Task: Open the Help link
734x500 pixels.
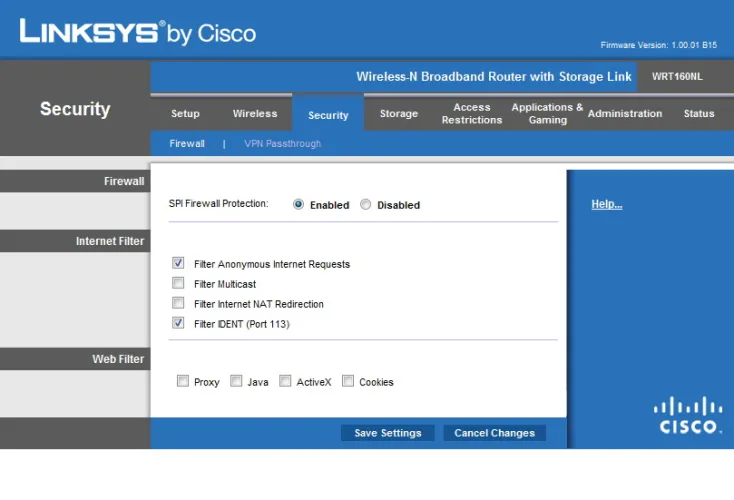Action: [606, 204]
